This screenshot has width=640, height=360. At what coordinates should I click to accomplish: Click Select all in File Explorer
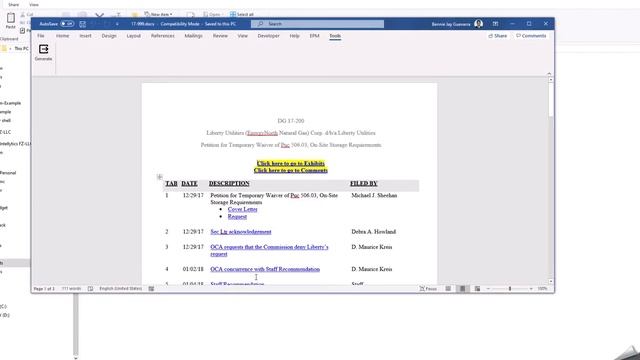[242, 14]
